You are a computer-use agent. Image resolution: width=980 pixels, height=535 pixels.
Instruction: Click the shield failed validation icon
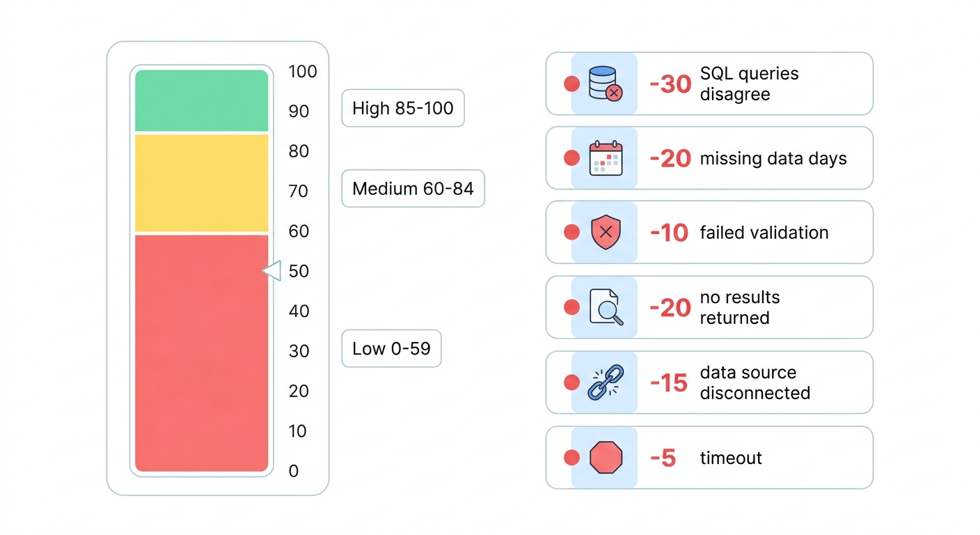click(x=605, y=233)
